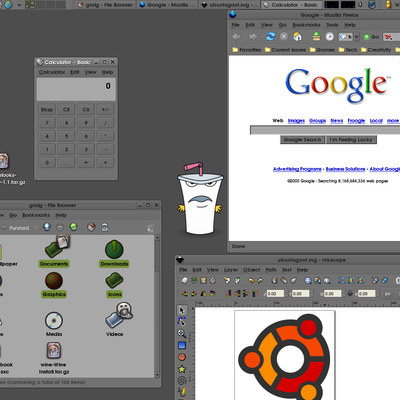Open the Firefox location bar dropdown arrow
Image resolution: width=400 pixels, height=400 pixels.
tap(356, 37)
